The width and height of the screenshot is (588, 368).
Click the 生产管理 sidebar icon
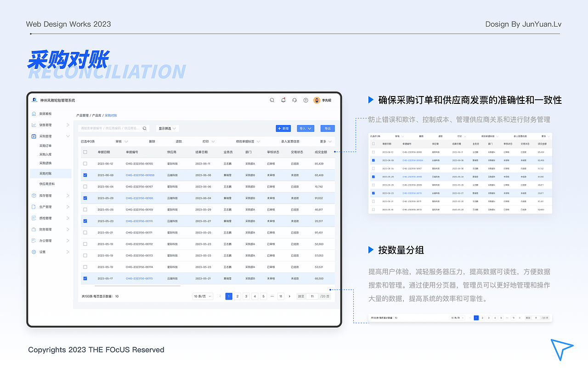tap(34, 207)
